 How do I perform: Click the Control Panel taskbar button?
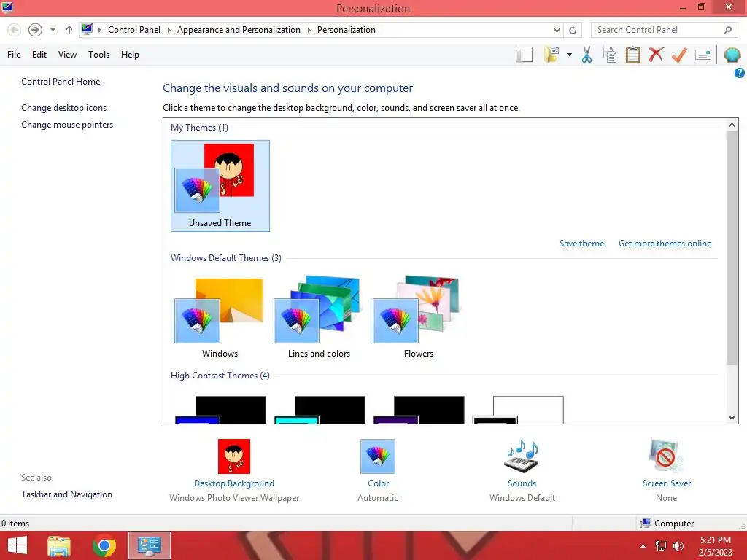tap(150, 545)
